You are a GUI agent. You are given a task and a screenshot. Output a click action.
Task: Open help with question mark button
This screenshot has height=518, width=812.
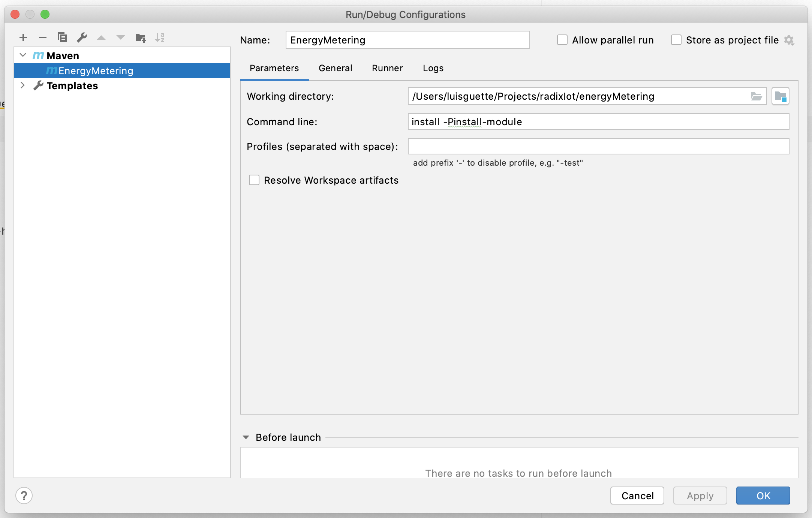click(x=24, y=496)
